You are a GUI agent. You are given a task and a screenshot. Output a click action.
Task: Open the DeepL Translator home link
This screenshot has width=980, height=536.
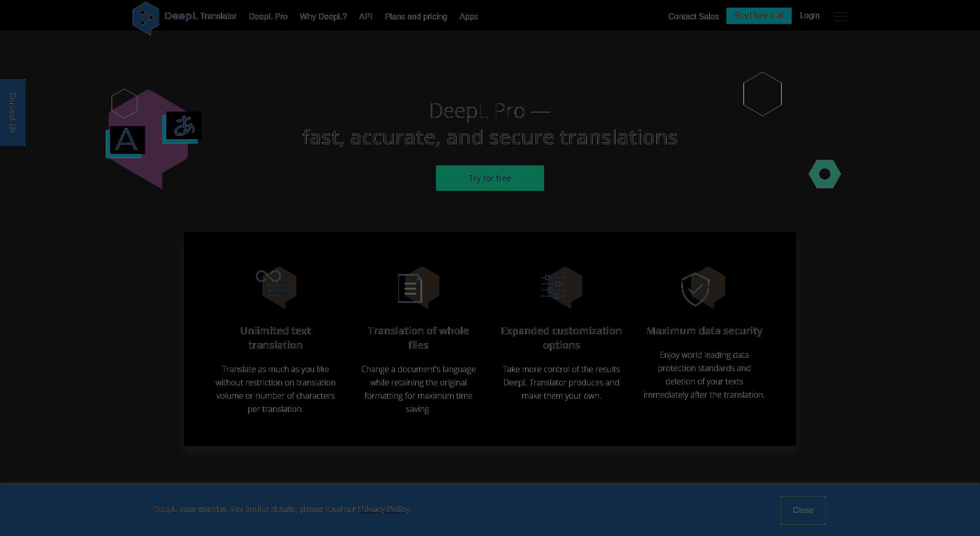[x=201, y=16]
